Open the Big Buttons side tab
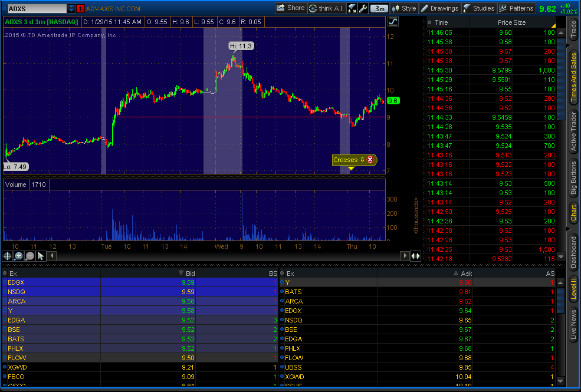The width and height of the screenshot is (581, 392). [573, 177]
